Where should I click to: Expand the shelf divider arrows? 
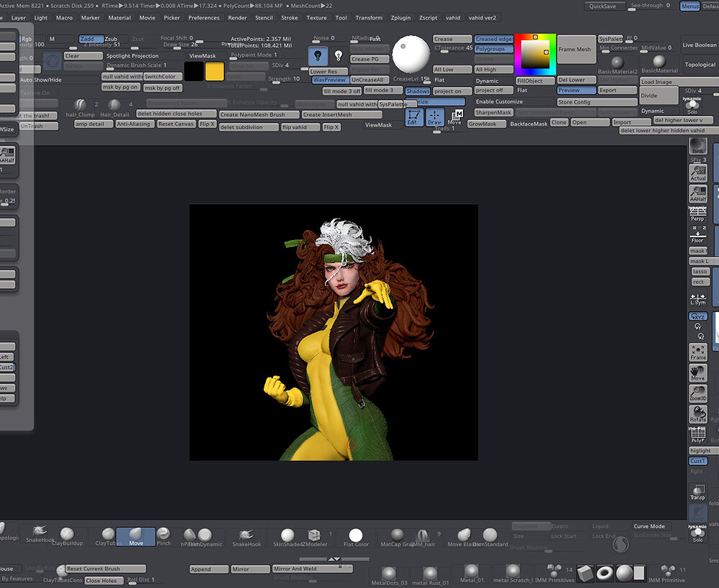pyautogui.click(x=334, y=559)
